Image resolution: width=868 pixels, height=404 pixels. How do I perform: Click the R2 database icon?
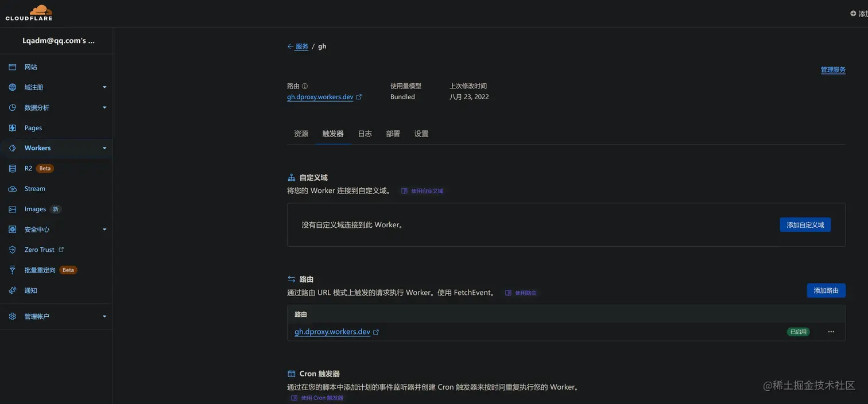point(13,168)
